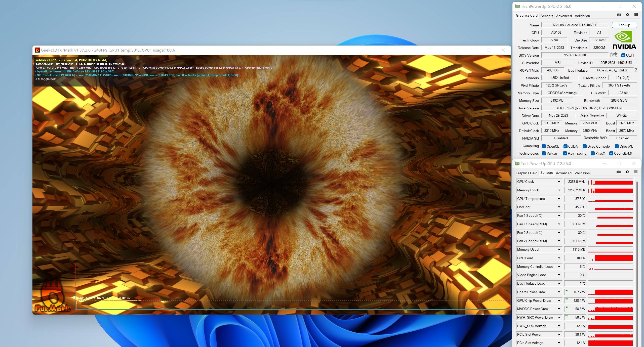Toggle the OpenCL checkbox
Viewport: 644px width, 347px height.
click(544, 146)
